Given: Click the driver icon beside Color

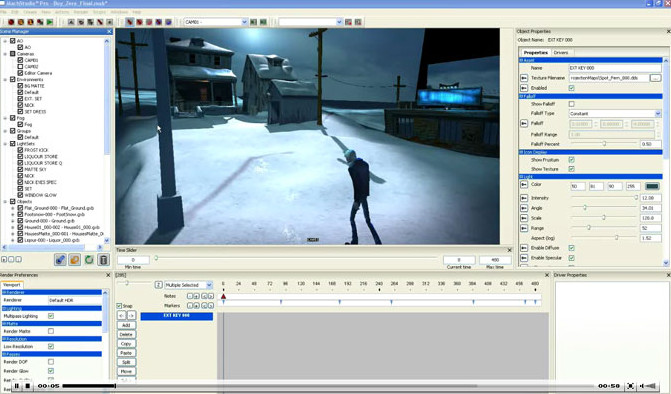Looking at the screenshot, I should pyautogui.click(x=524, y=185).
